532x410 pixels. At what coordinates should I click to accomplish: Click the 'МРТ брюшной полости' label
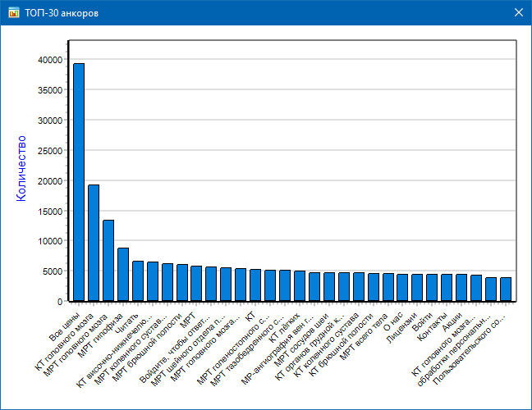[147, 348]
